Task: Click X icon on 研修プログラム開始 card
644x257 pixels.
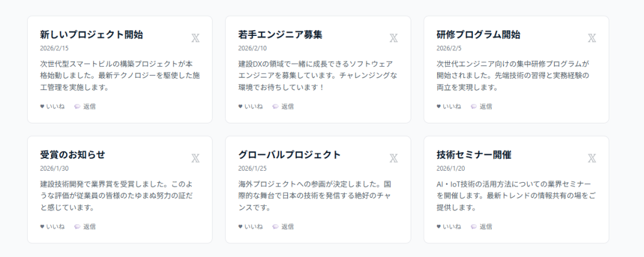Action: [592, 38]
